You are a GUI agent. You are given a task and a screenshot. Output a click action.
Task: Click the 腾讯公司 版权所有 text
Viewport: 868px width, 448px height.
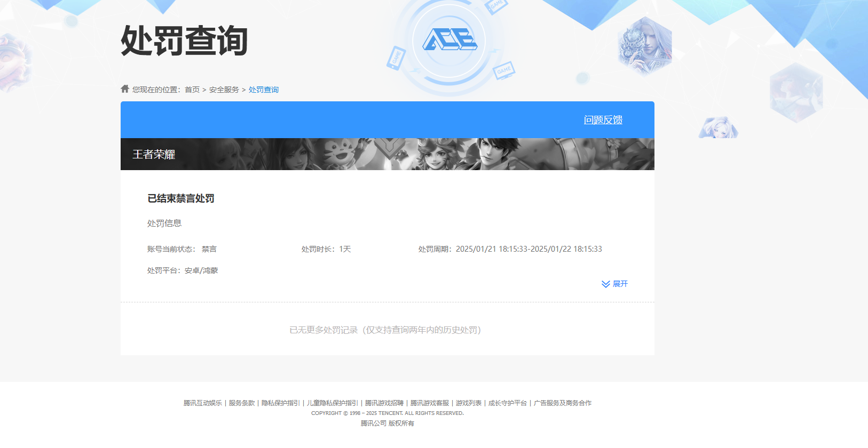click(388, 423)
